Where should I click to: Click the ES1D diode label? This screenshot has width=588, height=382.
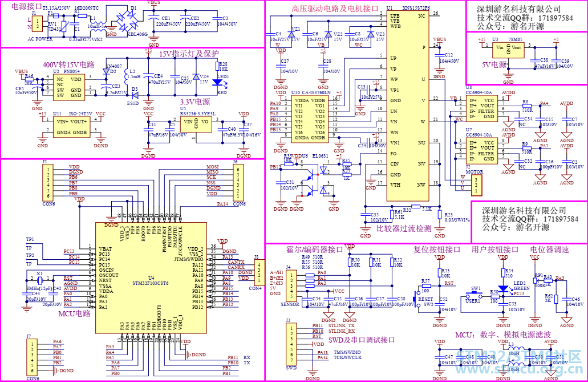[133, 103]
